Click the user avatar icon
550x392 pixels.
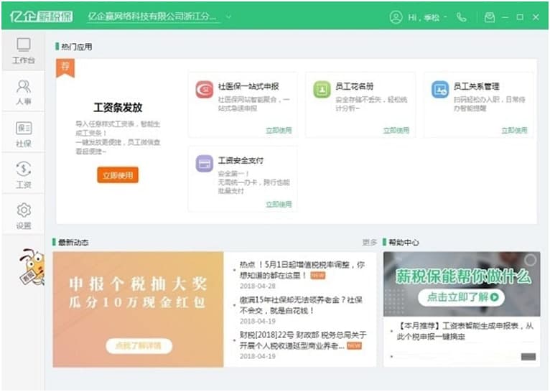pyautogui.click(x=396, y=17)
